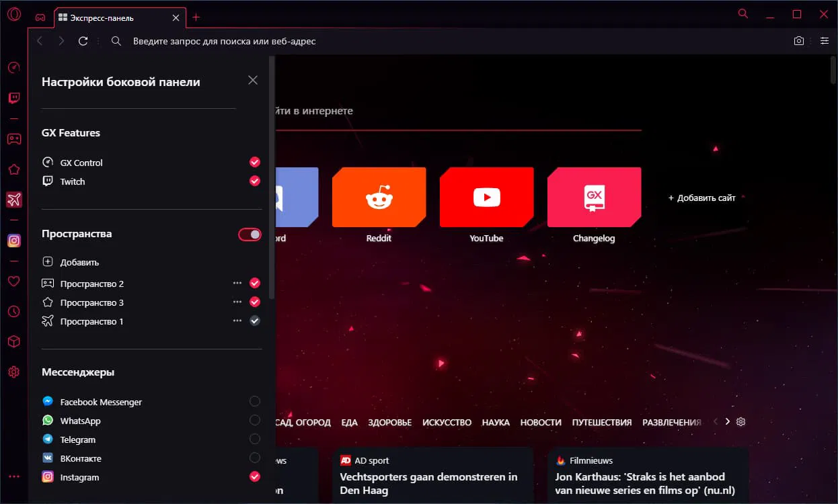Image resolution: width=838 pixels, height=504 pixels.
Task: Click Мессенджеры heading
Action: [78, 372]
